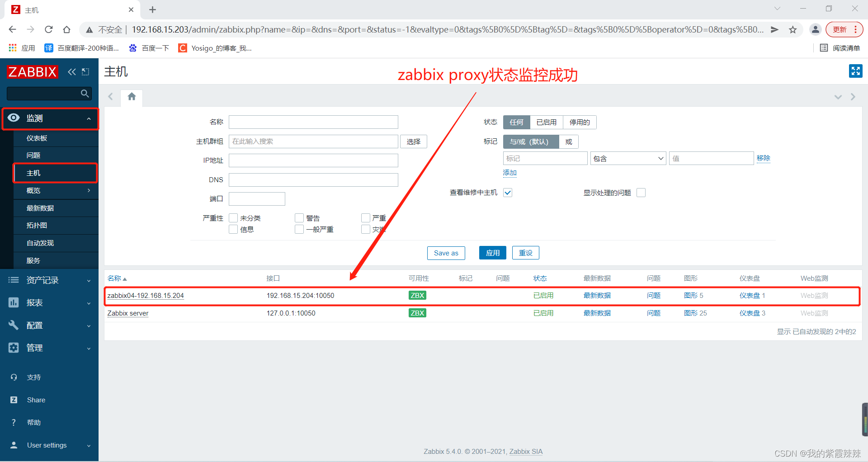The width and height of the screenshot is (868, 462).
Task: Expand the 配置 menu
Action: click(x=49, y=325)
